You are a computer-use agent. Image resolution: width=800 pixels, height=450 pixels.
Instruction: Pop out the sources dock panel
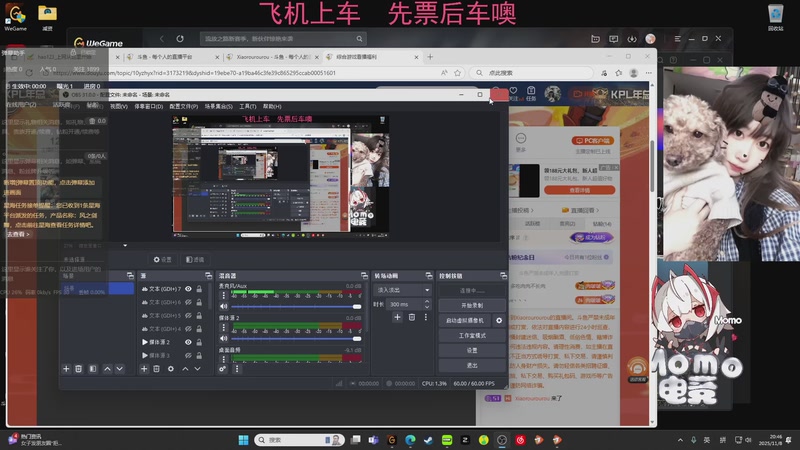tap(208, 276)
